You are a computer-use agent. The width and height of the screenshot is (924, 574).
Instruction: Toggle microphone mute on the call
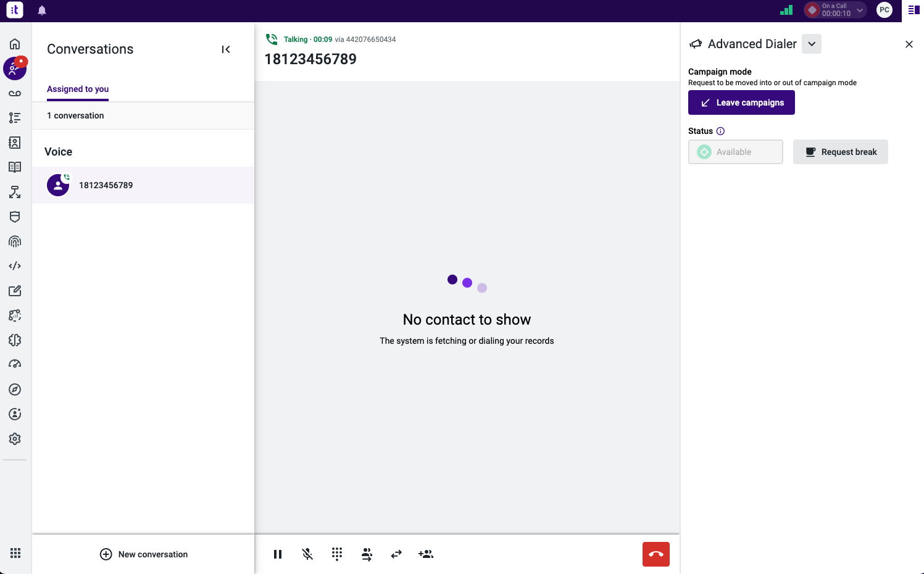[x=307, y=554]
